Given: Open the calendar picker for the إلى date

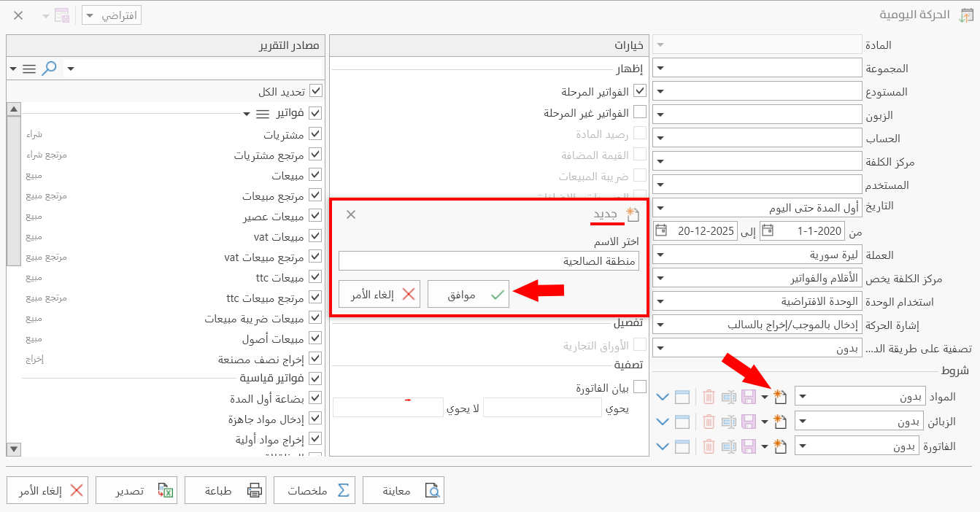Looking at the screenshot, I should [662, 230].
